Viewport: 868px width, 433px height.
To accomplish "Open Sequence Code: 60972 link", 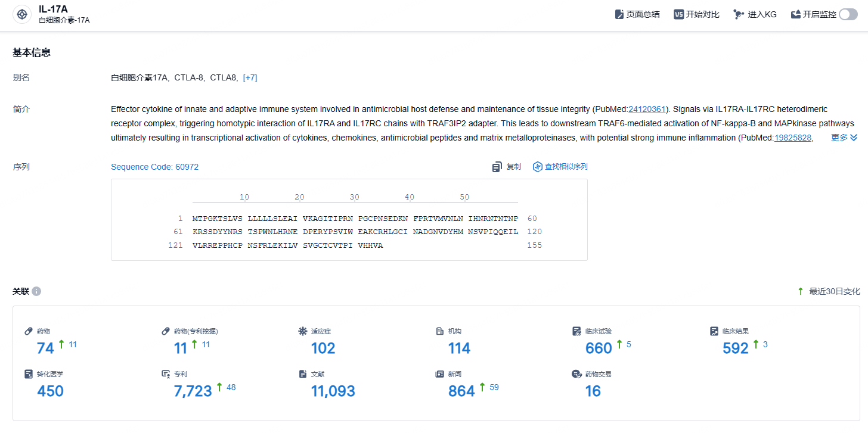I will (155, 167).
